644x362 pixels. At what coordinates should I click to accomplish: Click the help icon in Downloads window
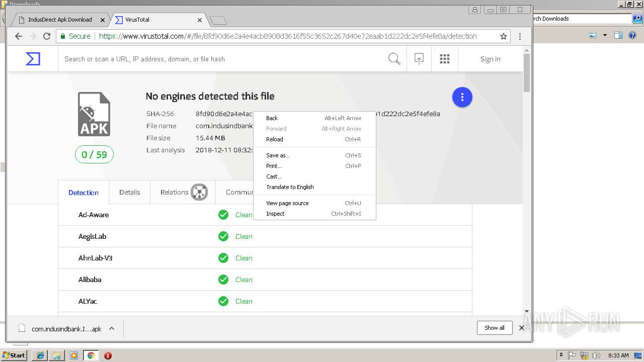633,35
